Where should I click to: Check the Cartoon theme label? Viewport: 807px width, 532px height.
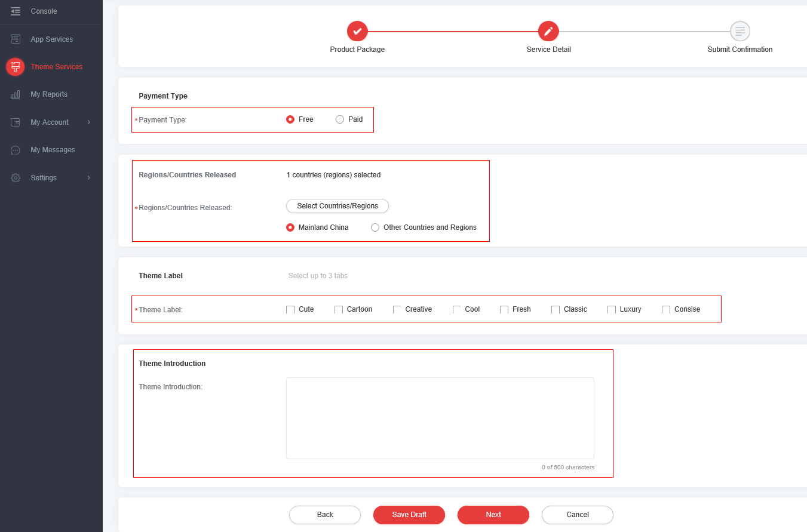[339, 309]
